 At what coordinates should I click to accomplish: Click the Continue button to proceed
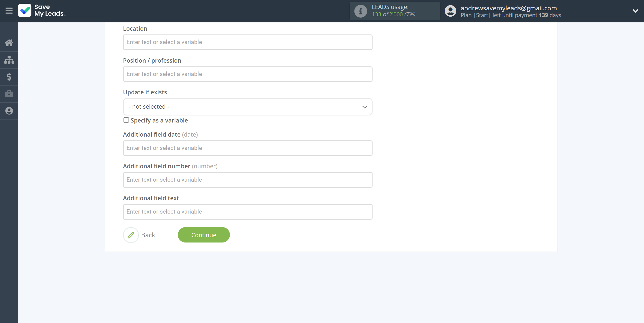[x=204, y=235]
